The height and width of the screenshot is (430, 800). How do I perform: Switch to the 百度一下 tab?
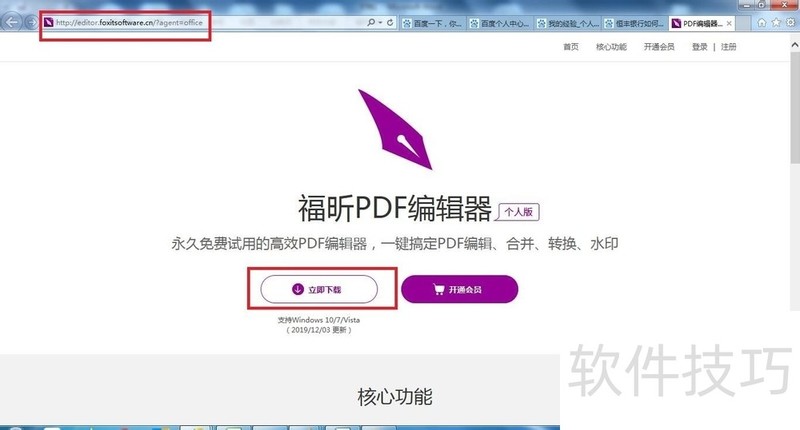coord(433,23)
